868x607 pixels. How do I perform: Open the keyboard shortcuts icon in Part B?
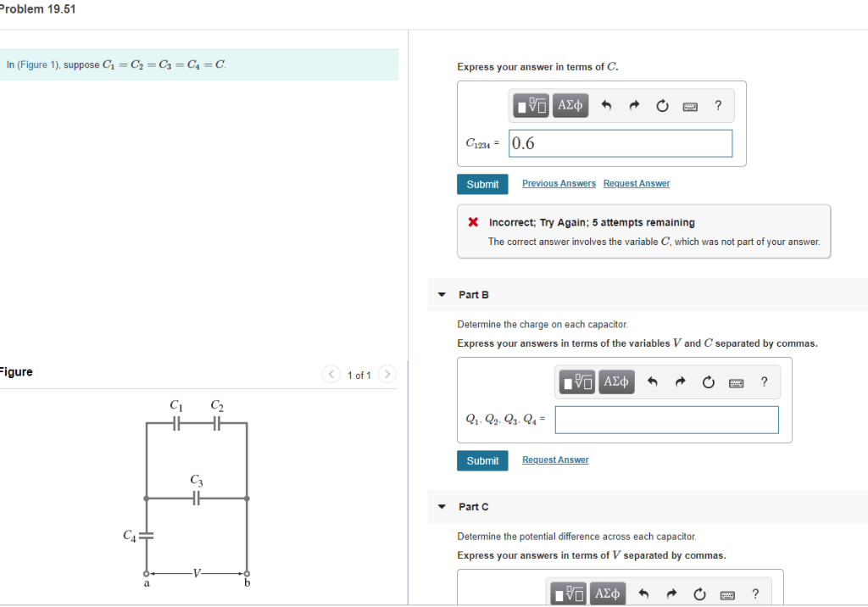[x=736, y=381]
